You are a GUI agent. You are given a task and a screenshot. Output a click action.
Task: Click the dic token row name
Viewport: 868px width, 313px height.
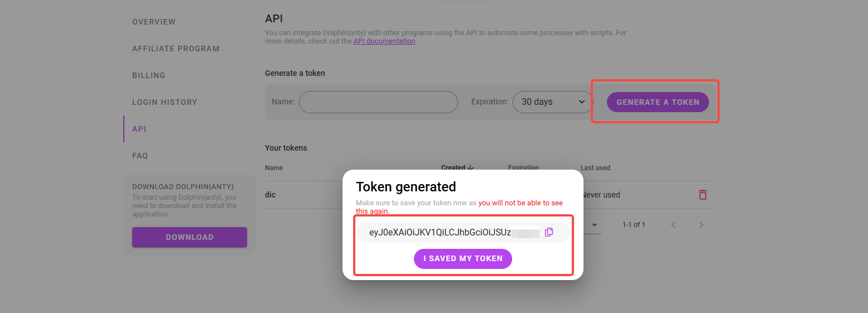[x=271, y=195]
